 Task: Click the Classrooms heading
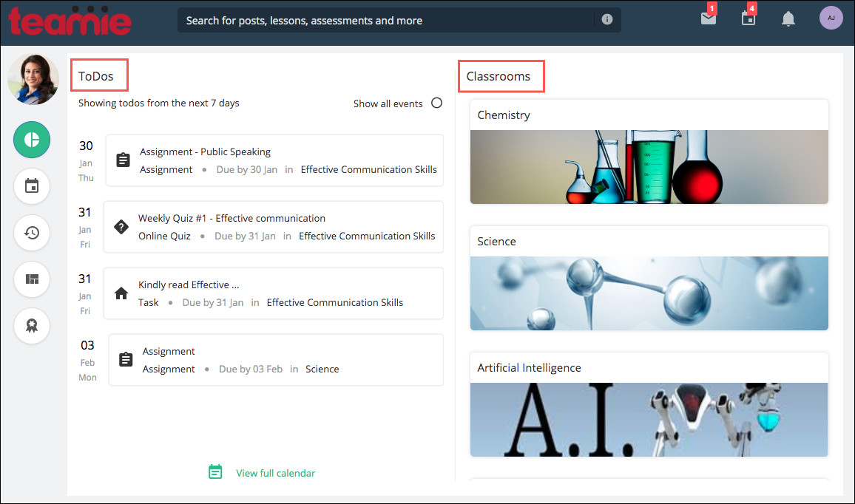(x=499, y=76)
